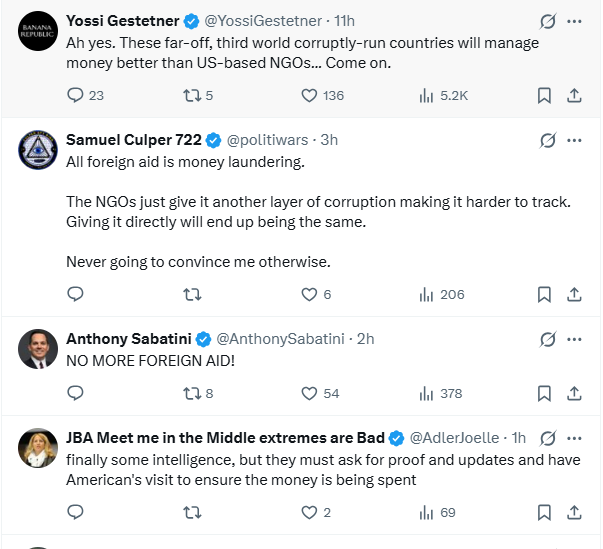View analytics of Anthony Sabatini's tweet
Viewport: 603px width, 549px height.
tap(427, 393)
